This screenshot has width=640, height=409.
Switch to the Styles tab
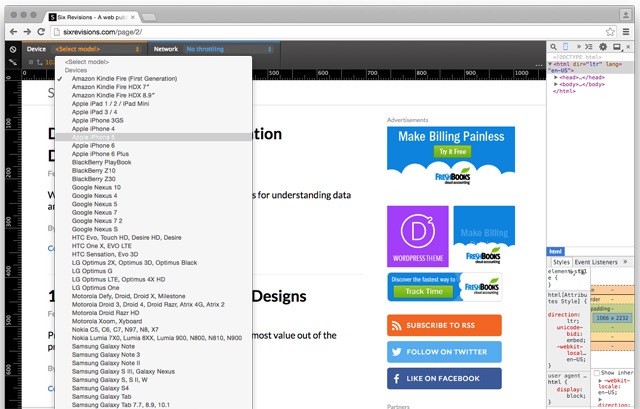click(x=561, y=262)
